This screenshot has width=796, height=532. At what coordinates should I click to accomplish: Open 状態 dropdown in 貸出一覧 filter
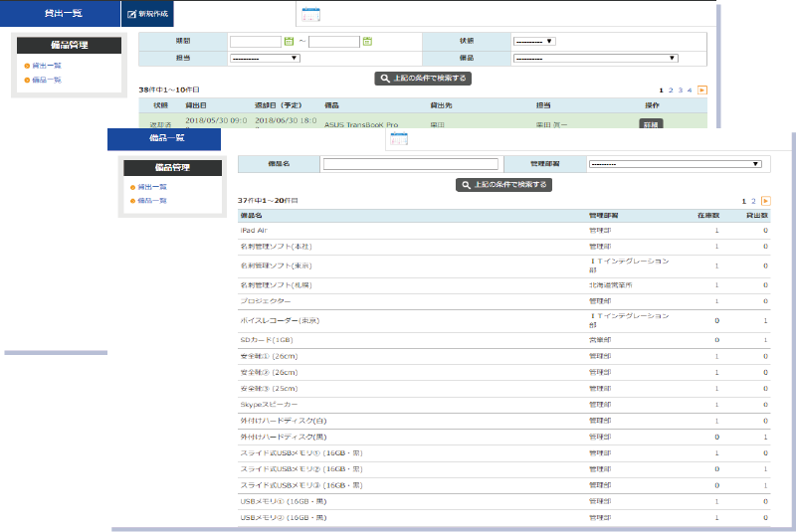[534, 42]
